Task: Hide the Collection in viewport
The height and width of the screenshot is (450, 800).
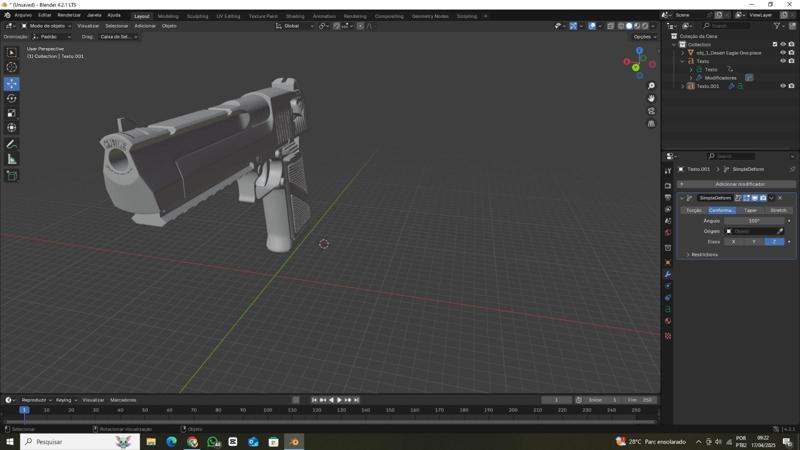Action: pos(783,44)
